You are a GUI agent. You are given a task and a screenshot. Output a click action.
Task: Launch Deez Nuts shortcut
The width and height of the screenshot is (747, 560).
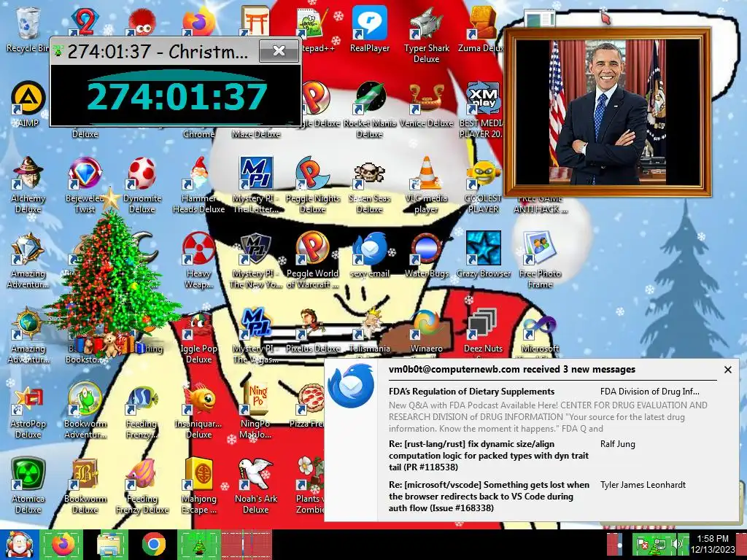483,331
